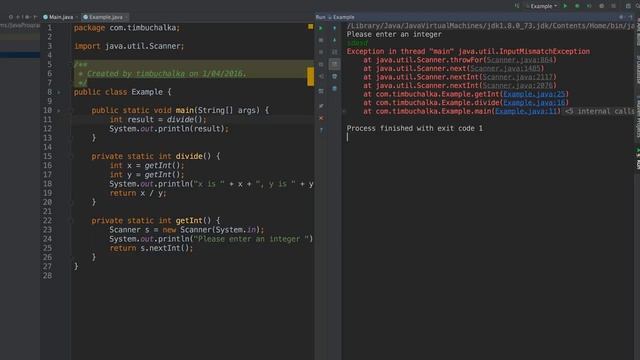Click the Dump Threads icon in Run panel
The image size is (640, 360).
tap(321, 64)
